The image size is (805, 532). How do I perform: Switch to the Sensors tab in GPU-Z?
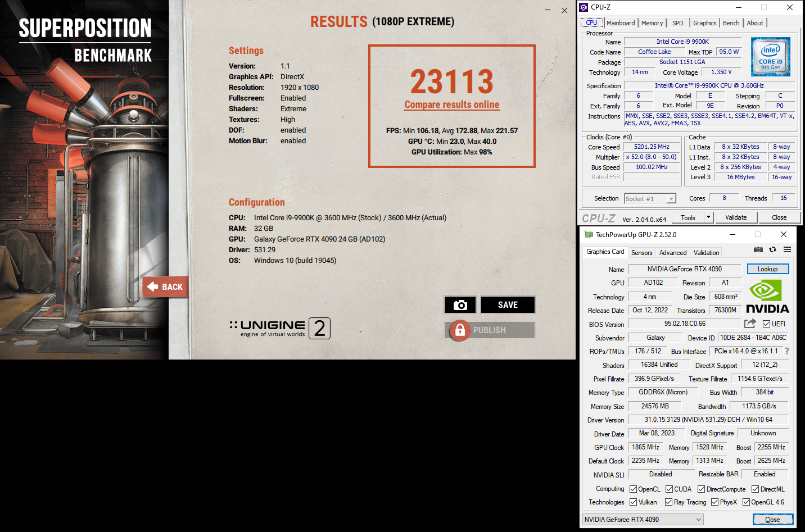[641, 253]
